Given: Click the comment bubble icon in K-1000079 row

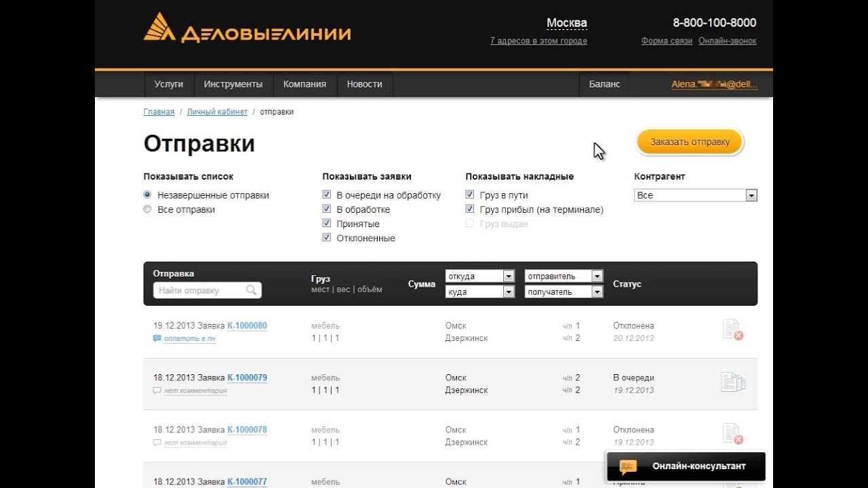Looking at the screenshot, I should [x=157, y=390].
